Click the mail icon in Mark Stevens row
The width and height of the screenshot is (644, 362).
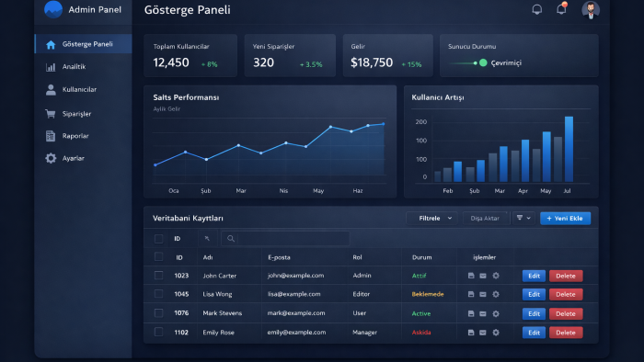click(483, 313)
